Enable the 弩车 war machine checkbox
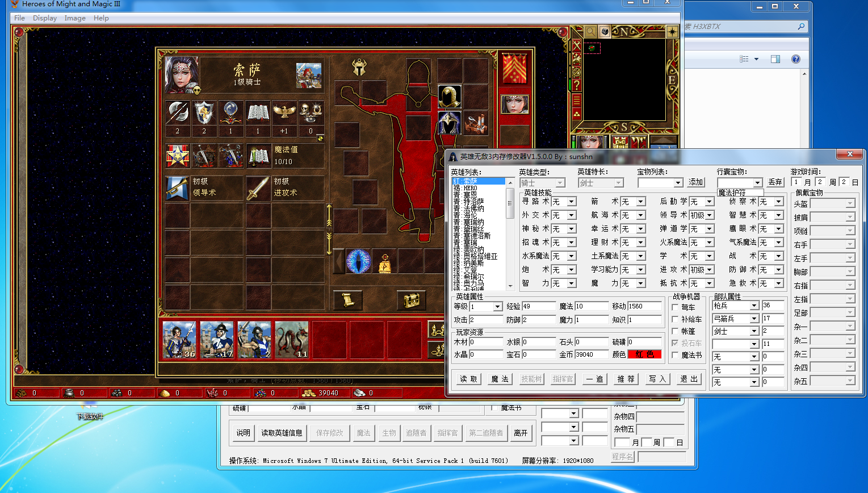Image resolution: width=868 pixels, height=493 pixels. [x=675, y=307]
